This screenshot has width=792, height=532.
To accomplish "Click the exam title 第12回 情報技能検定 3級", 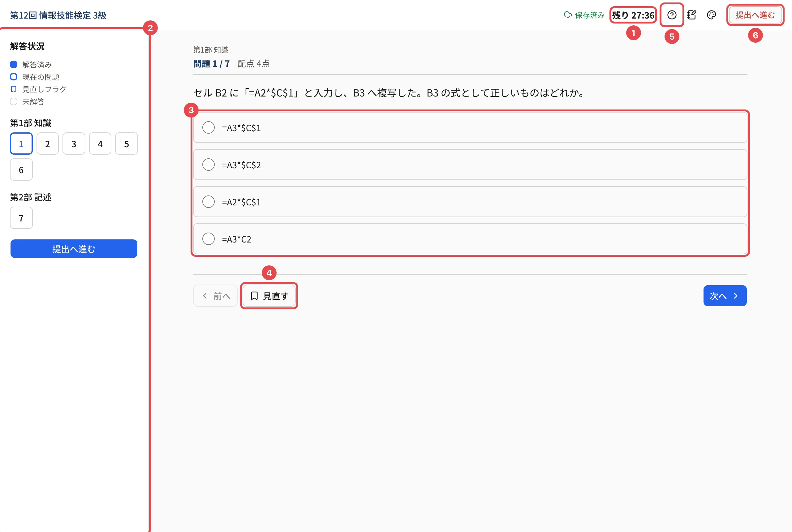I will (58, 15).
